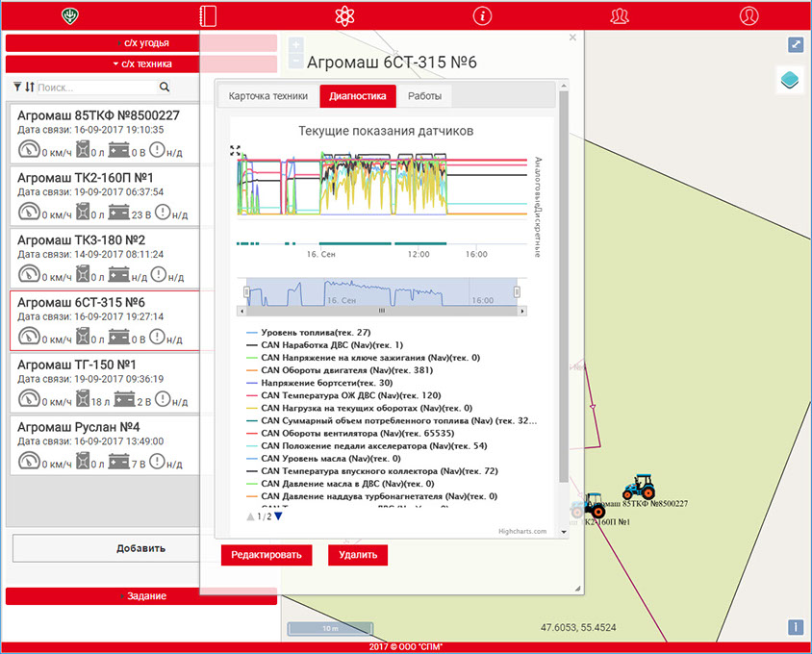
Task: Open the notebook journal icon in top bar
Action: click(206, 15)
